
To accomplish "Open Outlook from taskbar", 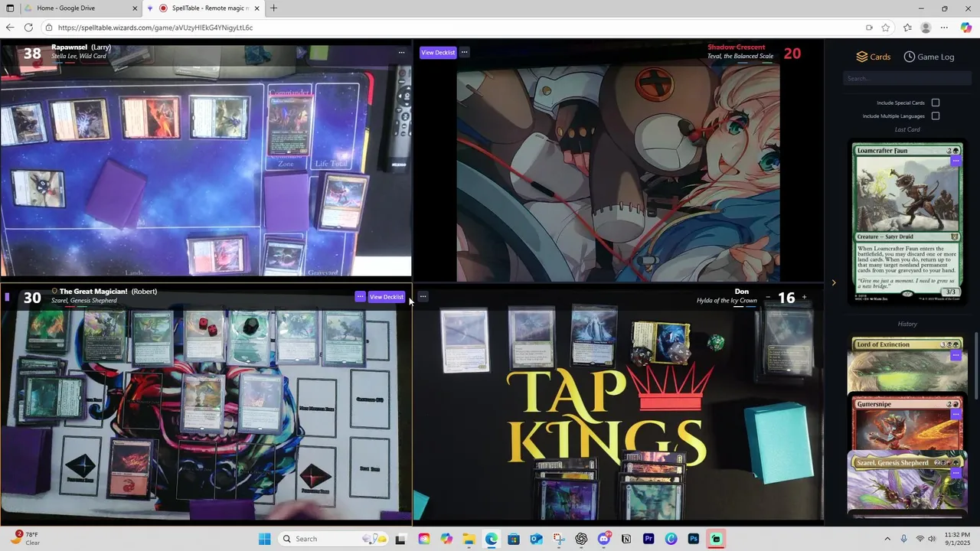I will pos(536,539).
